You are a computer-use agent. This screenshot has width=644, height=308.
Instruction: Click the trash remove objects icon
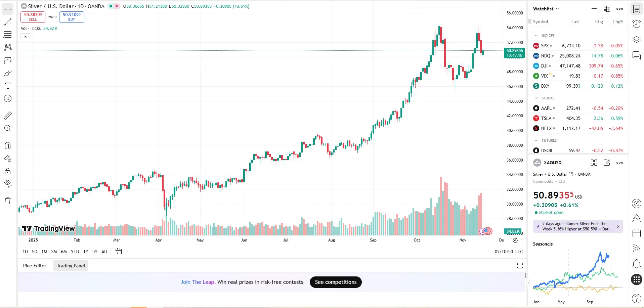[8, 201]
